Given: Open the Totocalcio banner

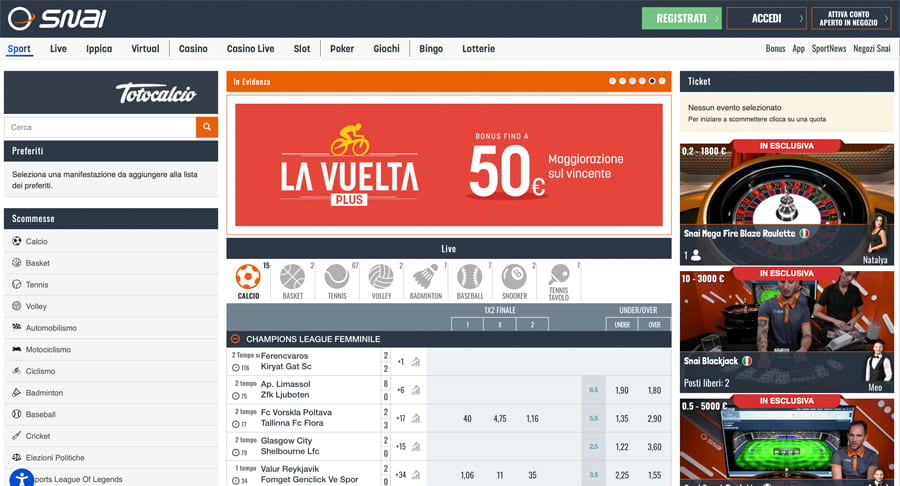Looking at the screenshot, I should 111,92.
